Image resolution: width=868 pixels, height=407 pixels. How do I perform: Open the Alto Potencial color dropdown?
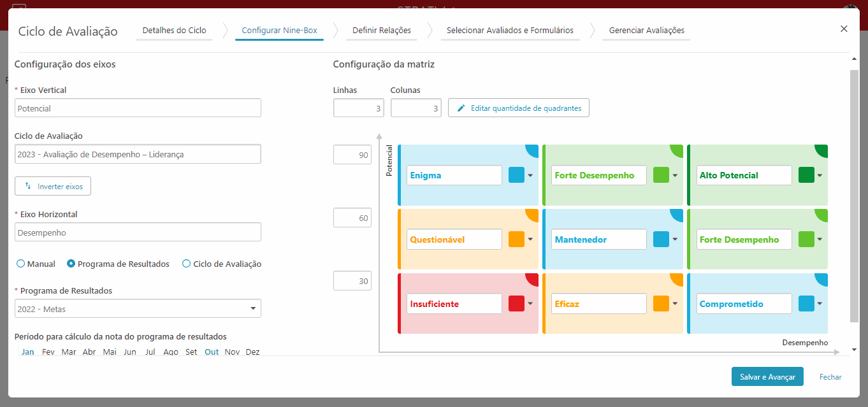coord(820,175)
